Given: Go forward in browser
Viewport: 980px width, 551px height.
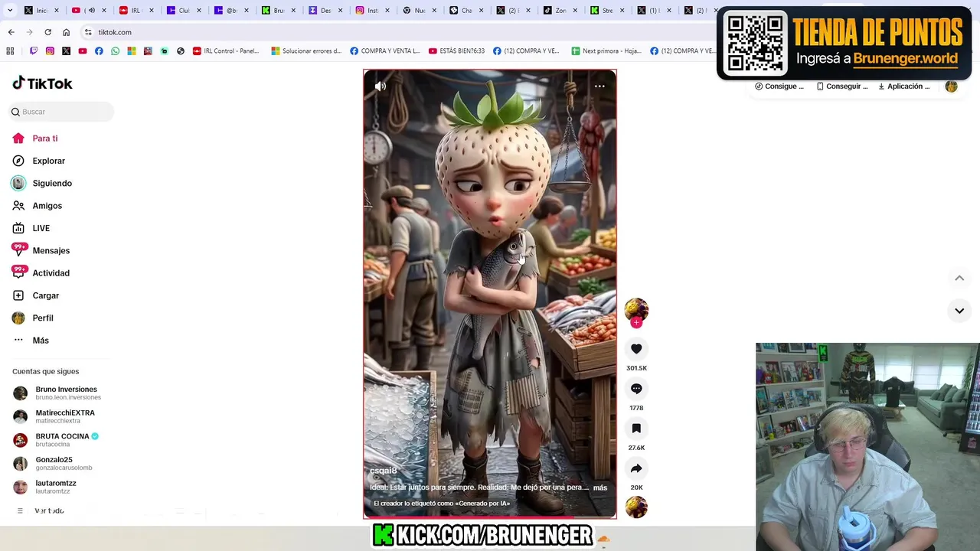Looking at the screenshot, I should [29, 32].
